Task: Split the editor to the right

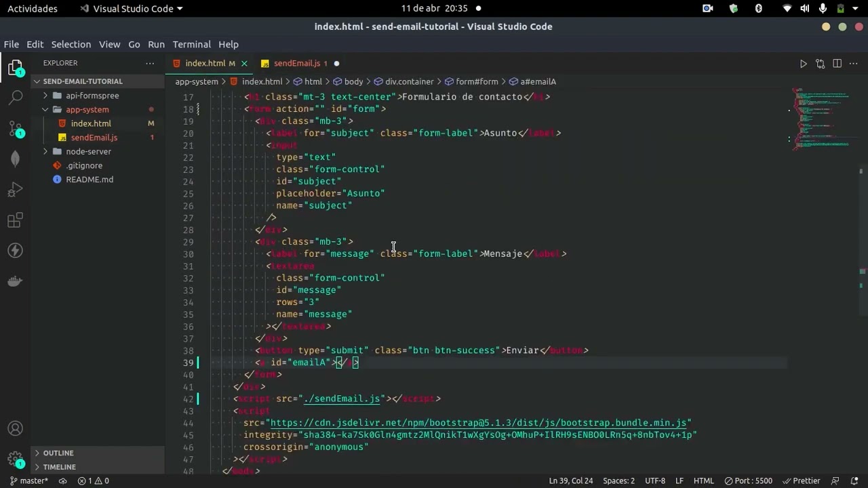Action: tap(837, 64)
